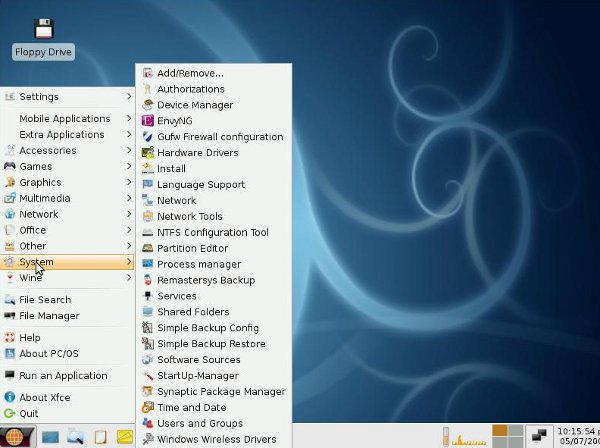Click the Device Manager icon
The width and height of the screenshot is (600, 448).
point(148,105)
